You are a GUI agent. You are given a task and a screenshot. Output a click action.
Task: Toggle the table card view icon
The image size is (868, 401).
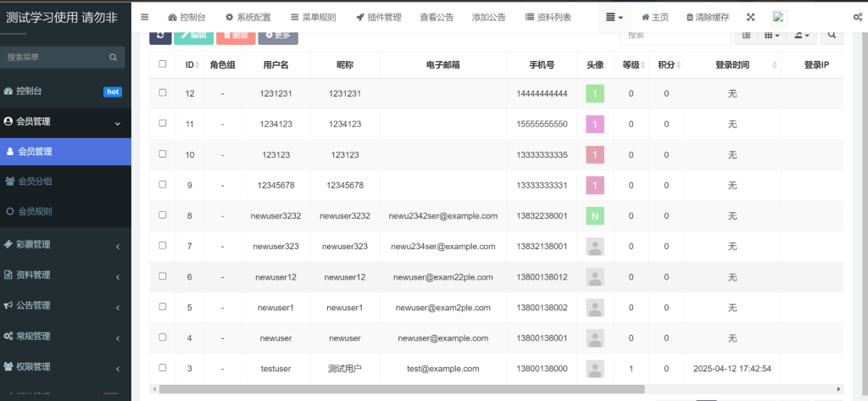[746, 36]
